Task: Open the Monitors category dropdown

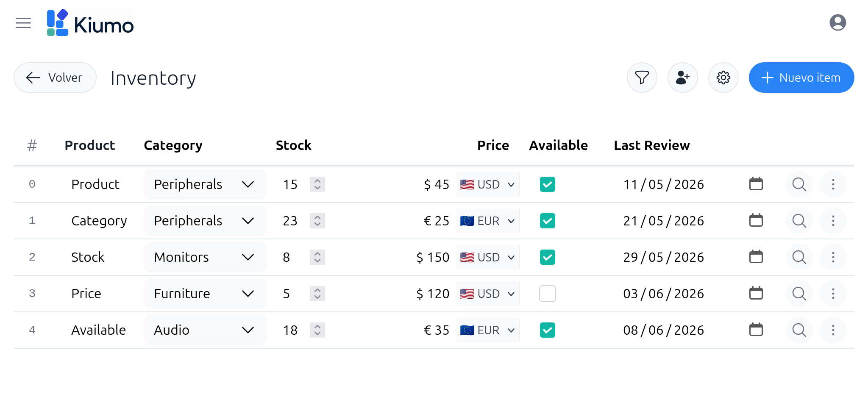Action: (205, 257)
